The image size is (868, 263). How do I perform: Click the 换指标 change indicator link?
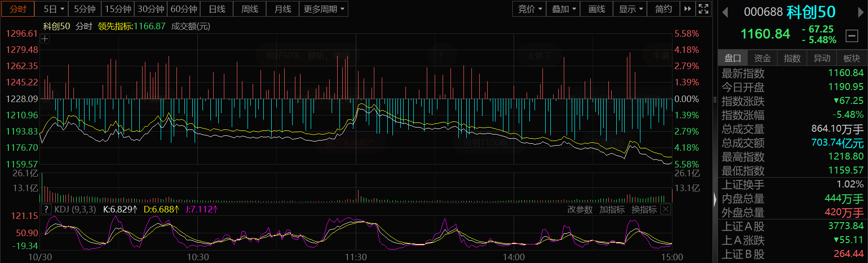[644, 210]
